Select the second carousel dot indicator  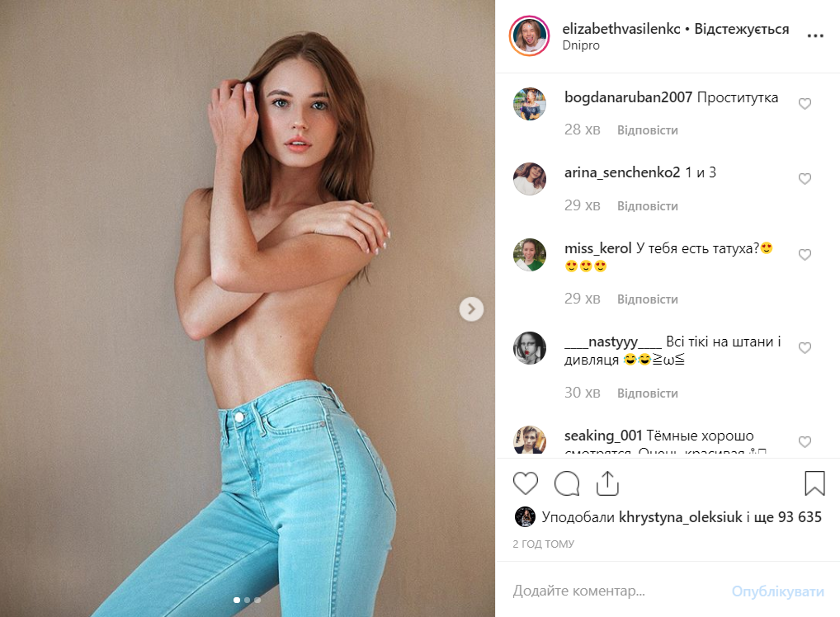[x=247, y=600]
